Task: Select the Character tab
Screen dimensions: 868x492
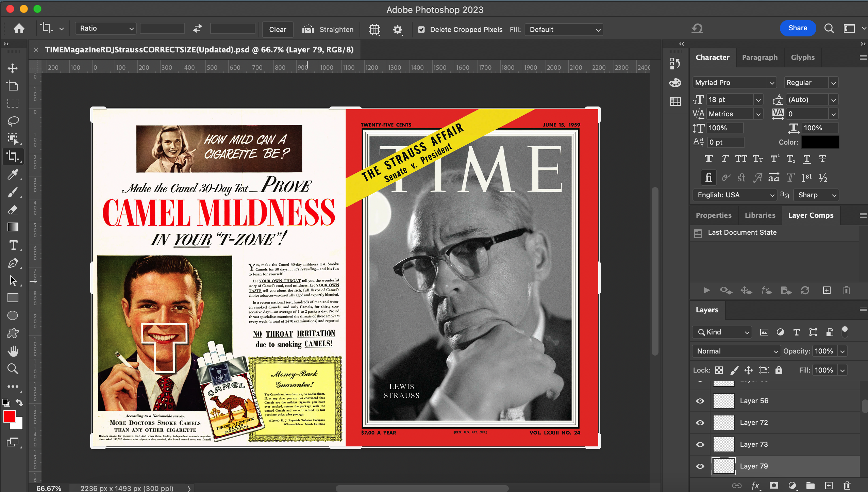Action: tap(713, 58)
